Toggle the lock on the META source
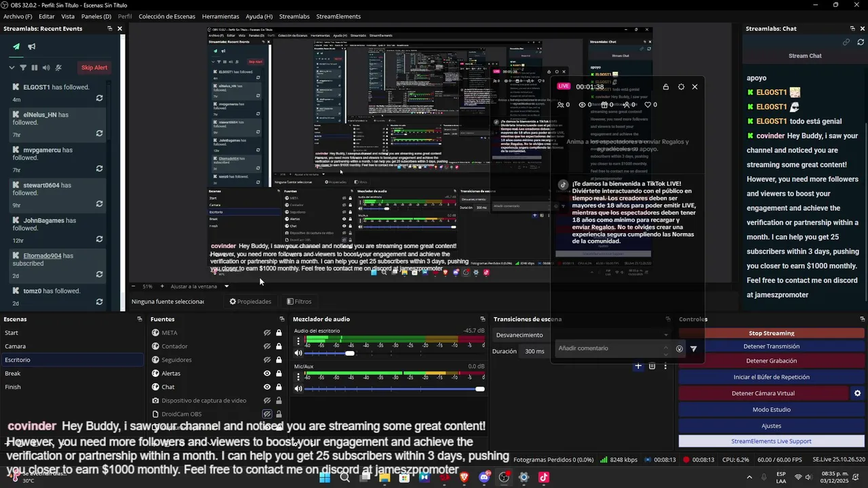Image resolution: width=868 pixels, height=488 pixels. (279, 333)
